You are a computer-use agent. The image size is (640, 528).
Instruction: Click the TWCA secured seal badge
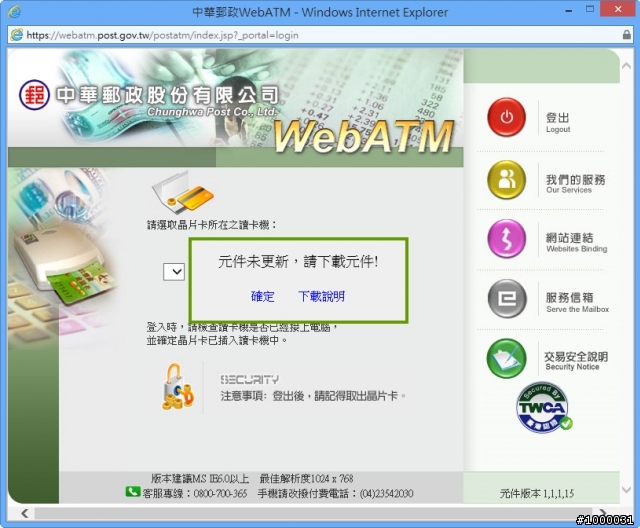tap(544, 408)
